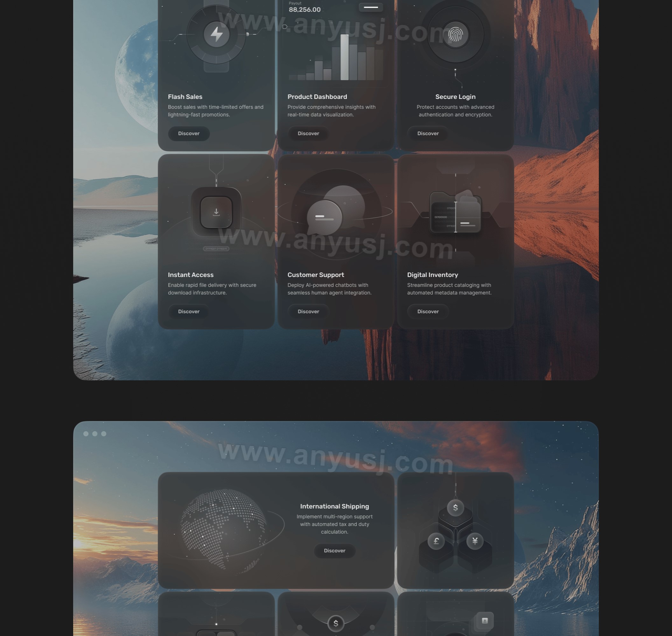Viewport: 672px width, 636px height.
Task: Click Discover button under Flash Sales
Action: click(189, 133)
